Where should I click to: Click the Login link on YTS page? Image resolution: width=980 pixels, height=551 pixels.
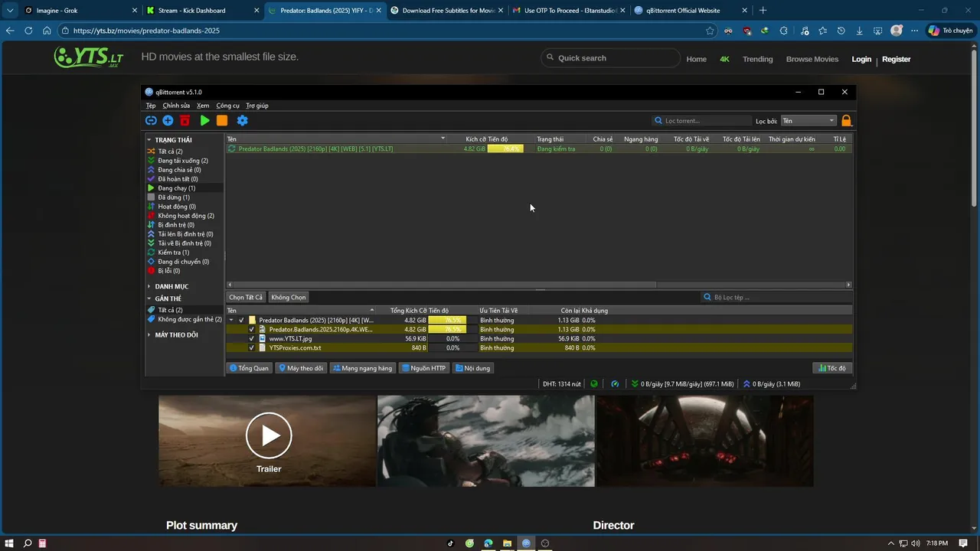tap(861, 59)
